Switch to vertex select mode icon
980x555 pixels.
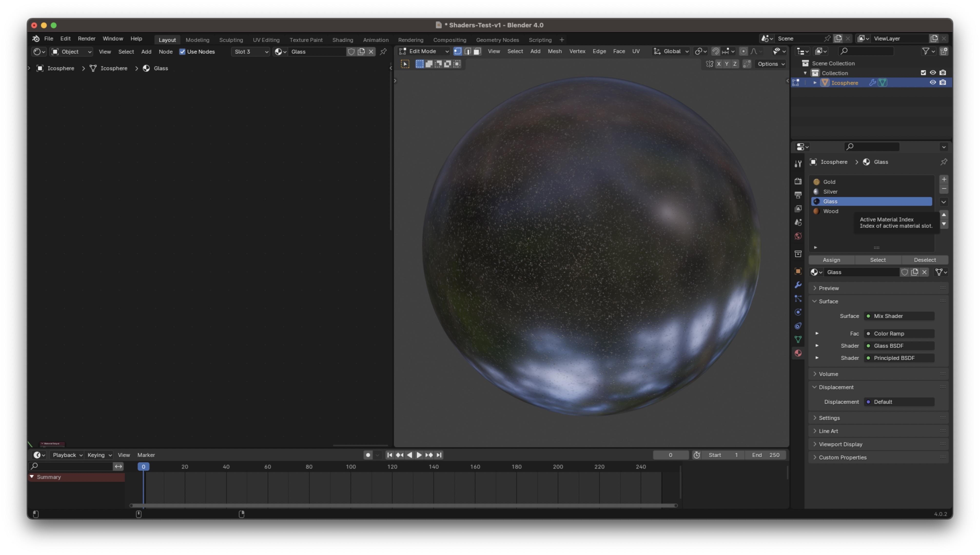tap(458, 51)
